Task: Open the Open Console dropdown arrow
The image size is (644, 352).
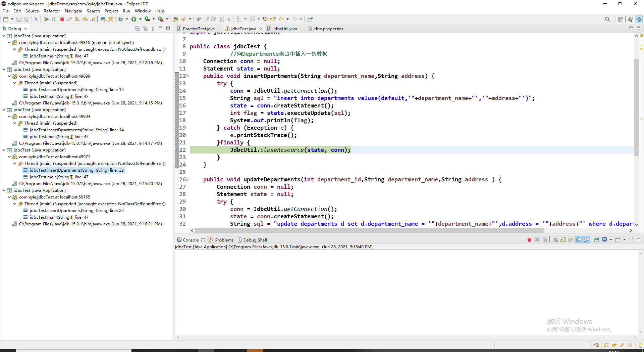Action: pyautogui.click(x=624, y=240)
